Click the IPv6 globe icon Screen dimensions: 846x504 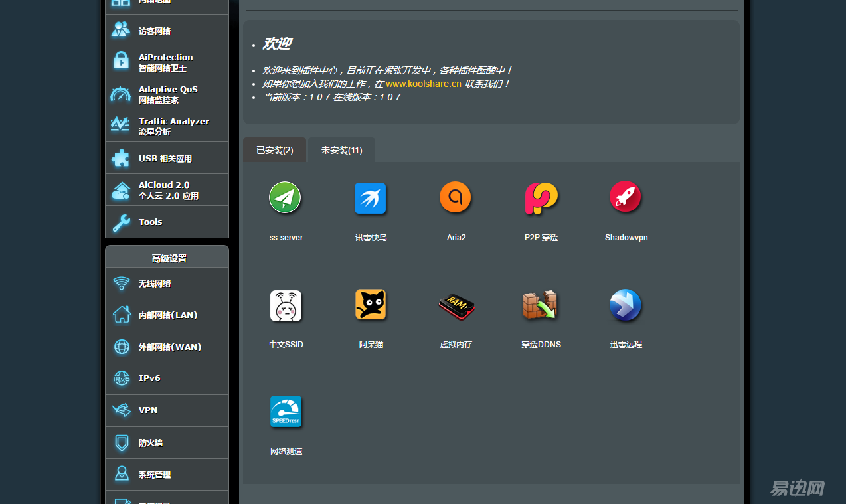[x=122, y=378]
